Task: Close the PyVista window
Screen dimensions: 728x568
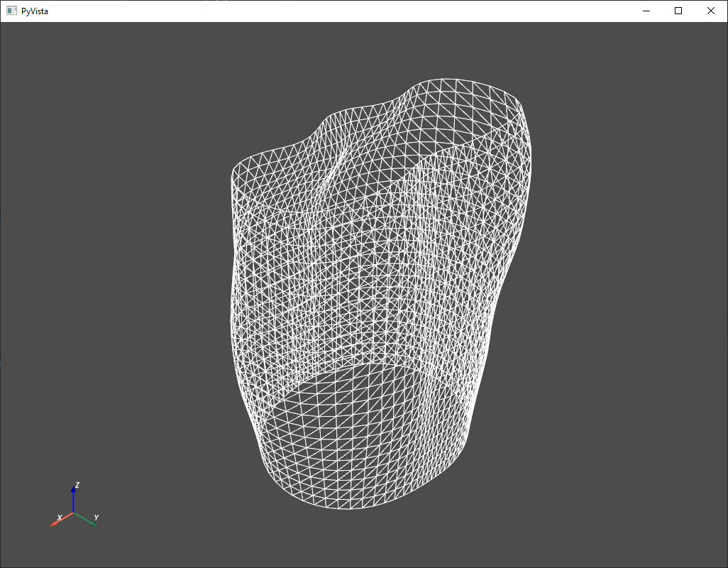Action: tap(711, 11)
